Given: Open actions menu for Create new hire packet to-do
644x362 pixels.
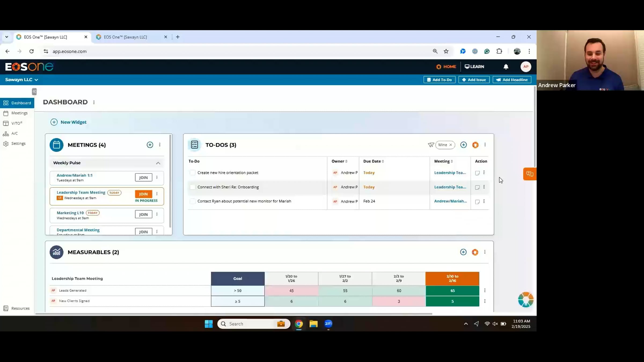Looking at the screenshot, I should (484, 173).
